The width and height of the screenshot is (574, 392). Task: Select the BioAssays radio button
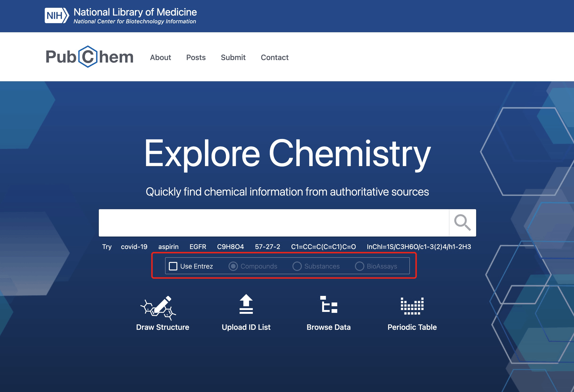tap(359, 266)
